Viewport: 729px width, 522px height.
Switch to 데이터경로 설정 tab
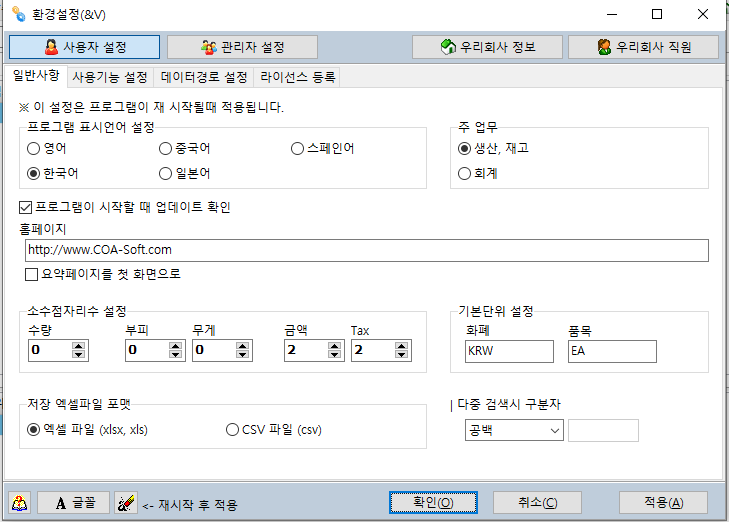(204, 77)
